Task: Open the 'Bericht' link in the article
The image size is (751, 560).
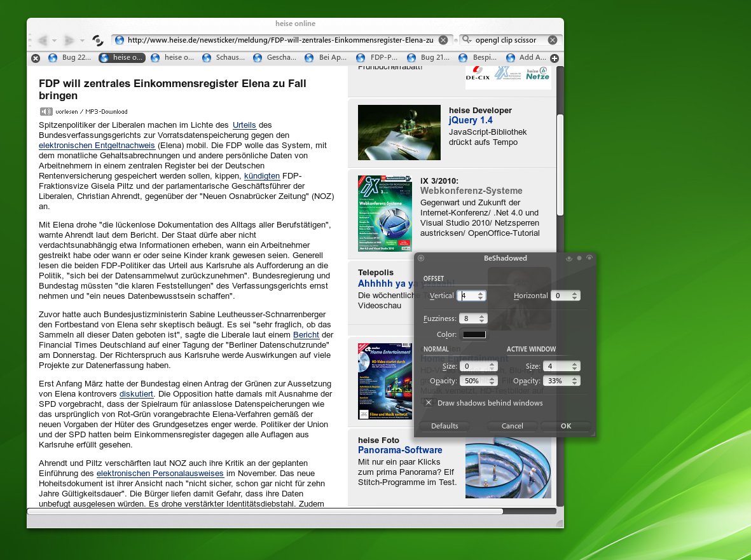Action: pyautogui.click(x=306, y=335)
